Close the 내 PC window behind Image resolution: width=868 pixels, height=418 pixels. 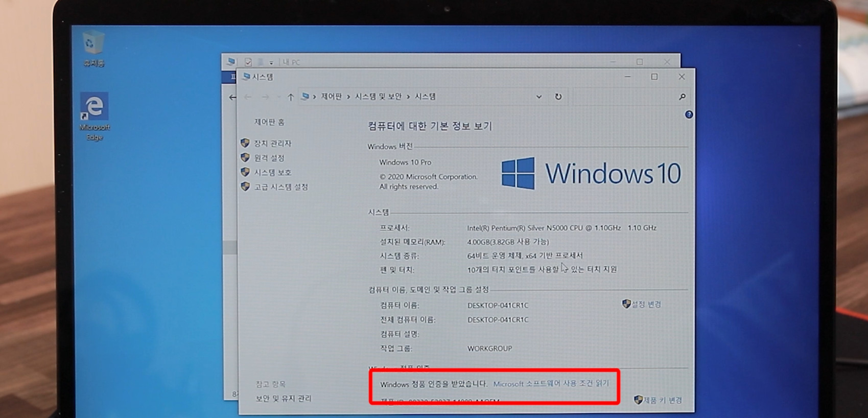tap(667, 62)
